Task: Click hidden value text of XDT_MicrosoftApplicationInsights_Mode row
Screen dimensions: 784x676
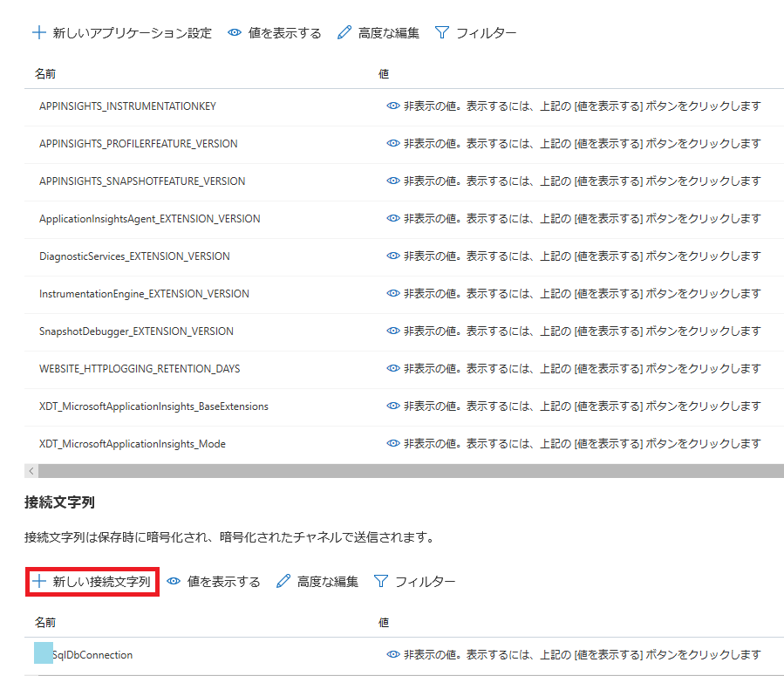Action: point(583,443)
